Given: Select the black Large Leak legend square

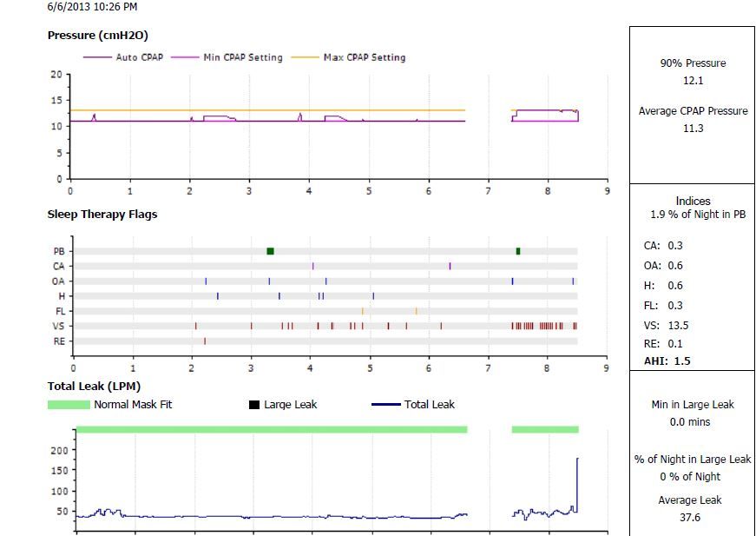Looking at the screenshot, I should point(254,405).
